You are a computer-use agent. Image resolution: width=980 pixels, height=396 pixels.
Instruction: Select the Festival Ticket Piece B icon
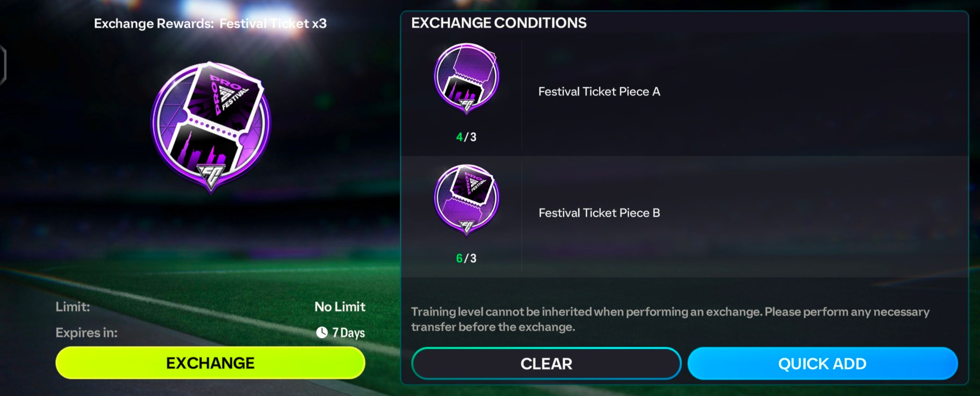pos(467,199)
